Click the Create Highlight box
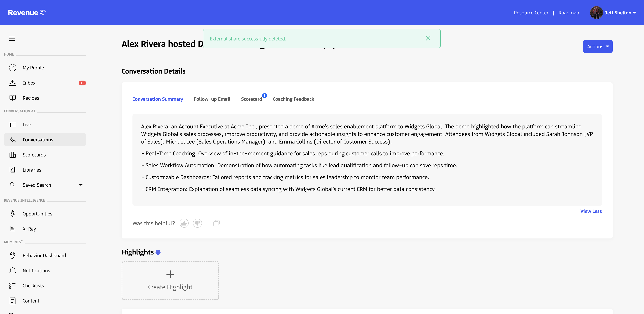This screenshot has height=314, width=644. (170, 281)
